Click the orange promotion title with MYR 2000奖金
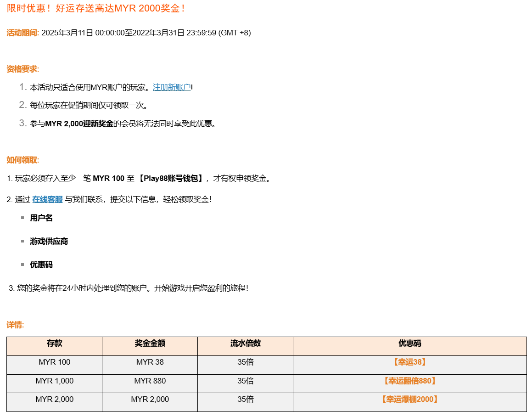The height and width of the screenshot is (417, 532). tap(96, 8)
